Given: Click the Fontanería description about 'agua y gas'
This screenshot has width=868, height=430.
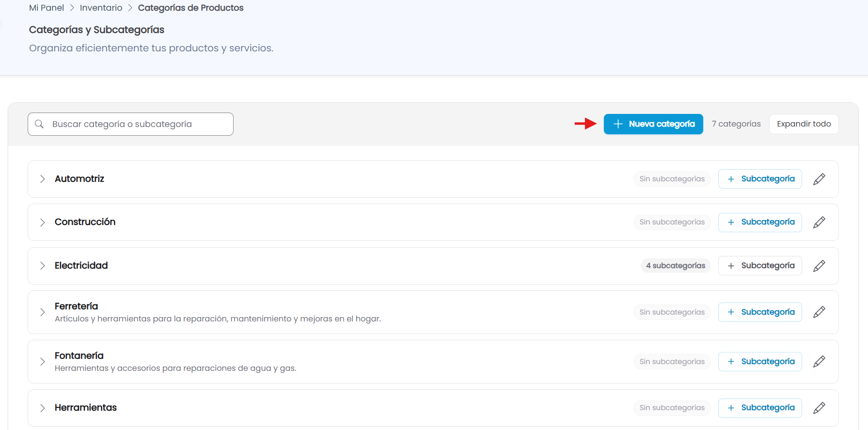Looking at the screenshot, I should pyautogui.click(x=175, y=368).
